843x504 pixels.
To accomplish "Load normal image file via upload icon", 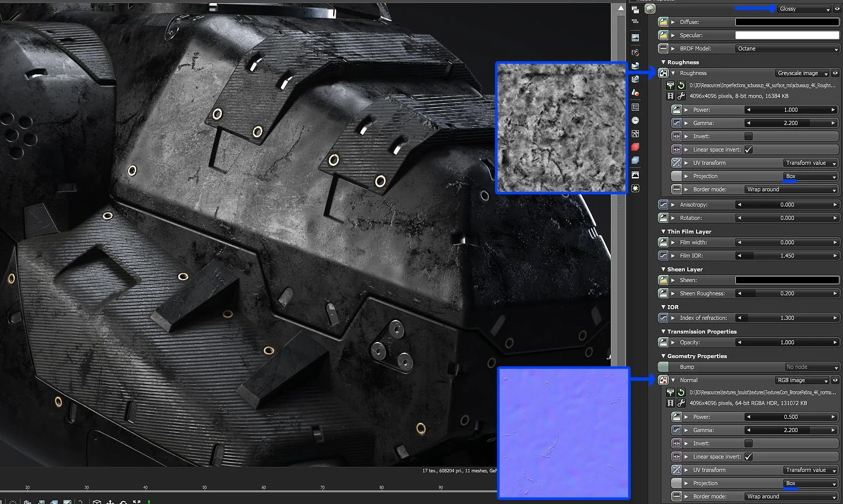I will 671,392.
